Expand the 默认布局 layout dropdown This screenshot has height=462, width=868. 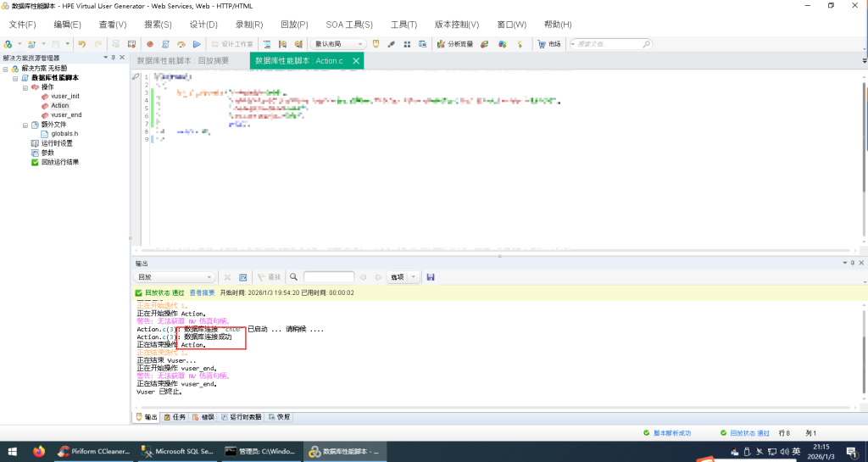click(339, 43)
